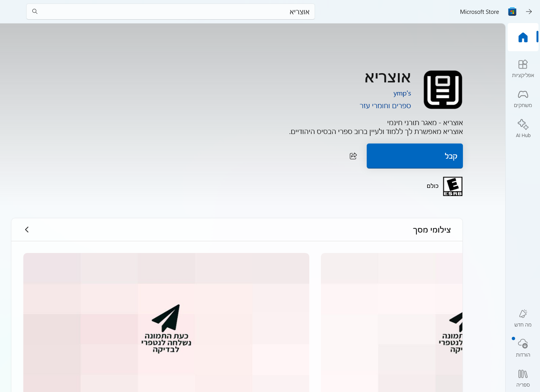Click the אוצריא app logo image
This screenshot has width=540, height=392.
pos(443,90)
